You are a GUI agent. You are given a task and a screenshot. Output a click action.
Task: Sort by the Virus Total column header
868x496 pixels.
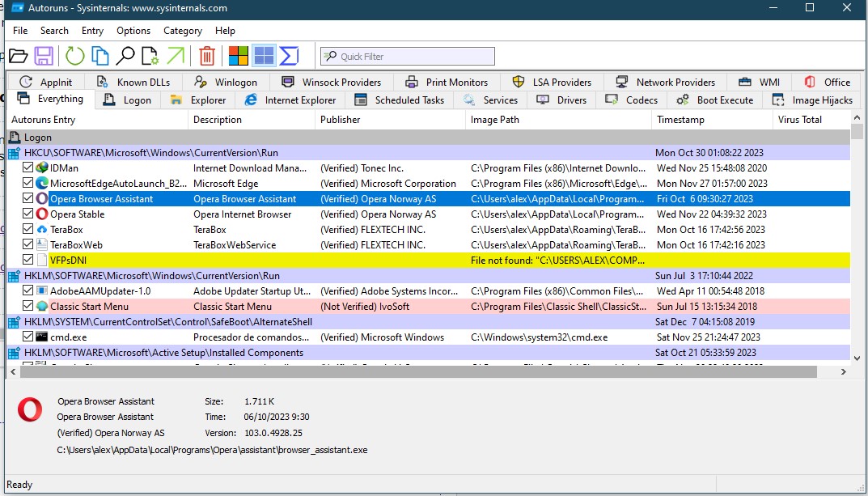coord(811,120)
